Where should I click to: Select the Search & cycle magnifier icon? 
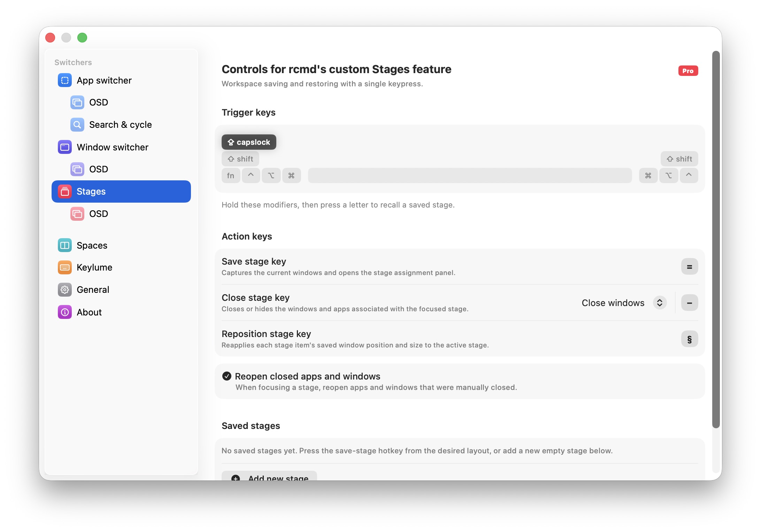point(77,125)
